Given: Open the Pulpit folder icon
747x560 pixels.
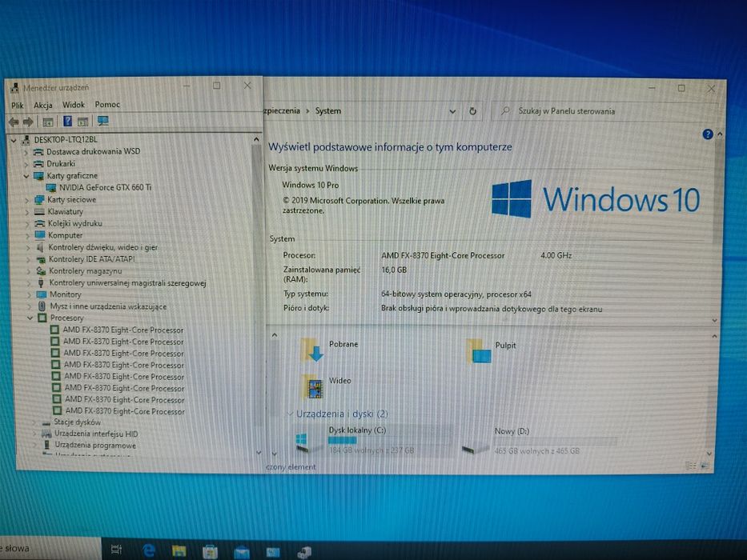Looking at the screenshot, I should click(478, 351).
